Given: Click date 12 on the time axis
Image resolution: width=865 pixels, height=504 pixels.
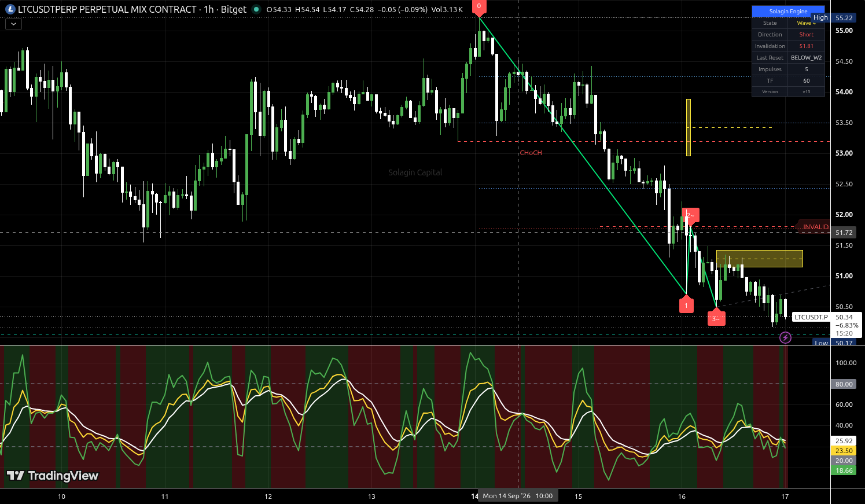Looking at the screenshot, I should coord(268,496).
